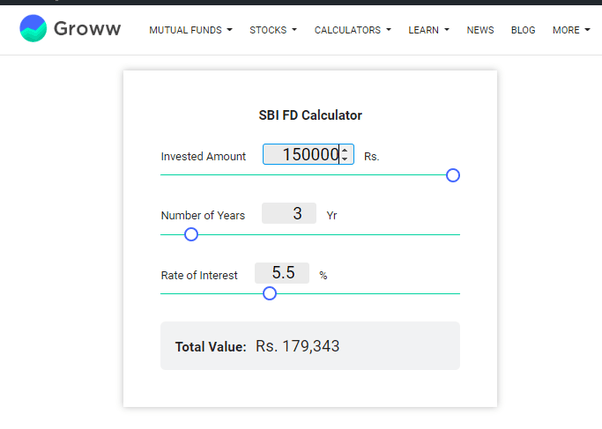Click the Number of Years input field
The height and width of the screenshot is (429, 602).
pyautogui.click(x=289, y=213)
